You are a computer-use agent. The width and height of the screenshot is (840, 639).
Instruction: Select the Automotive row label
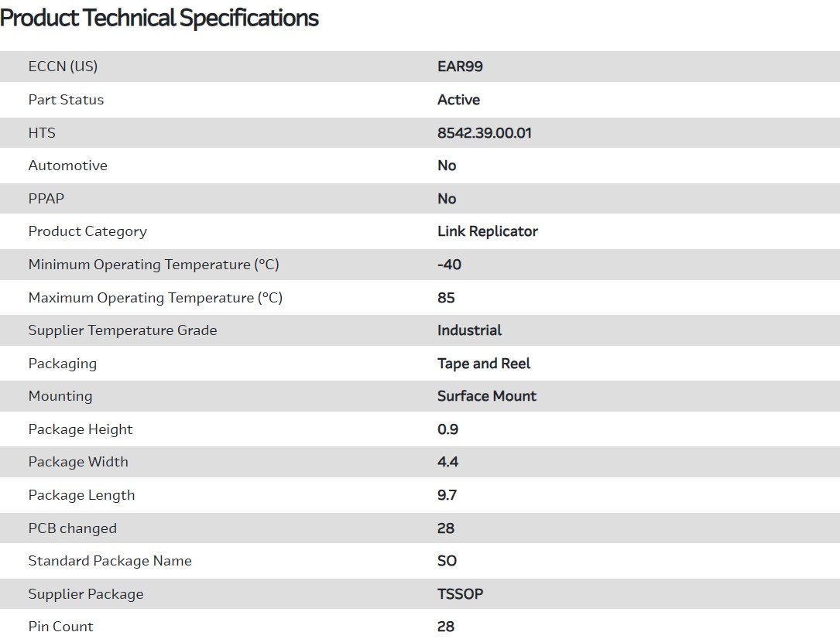point(67,166)
